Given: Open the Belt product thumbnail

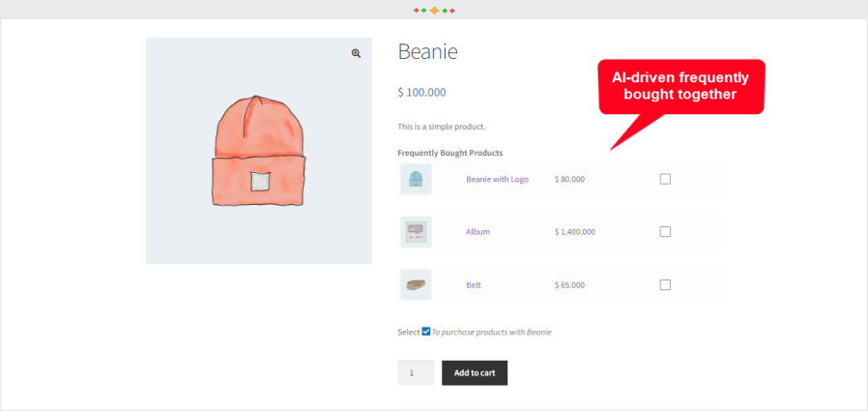Looking at the screenshot, I should coord(416,285).
